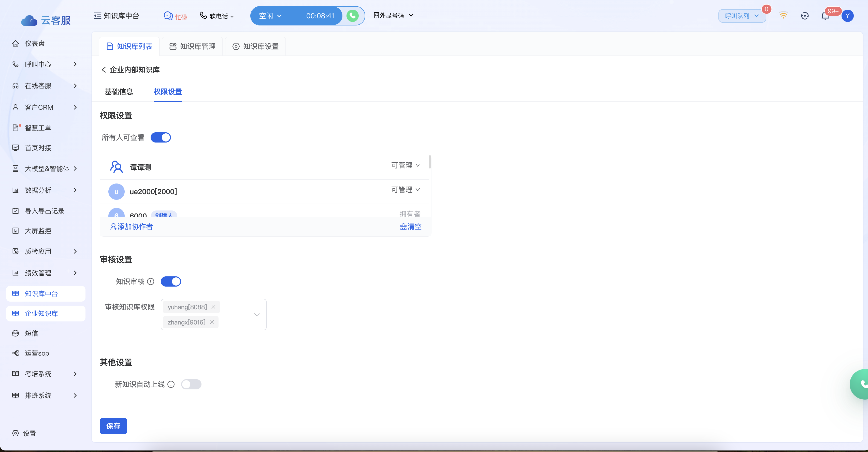Click the info icon next to 新知识自动上线
Viewport: 868px width, 452px height.
point(171,384)
